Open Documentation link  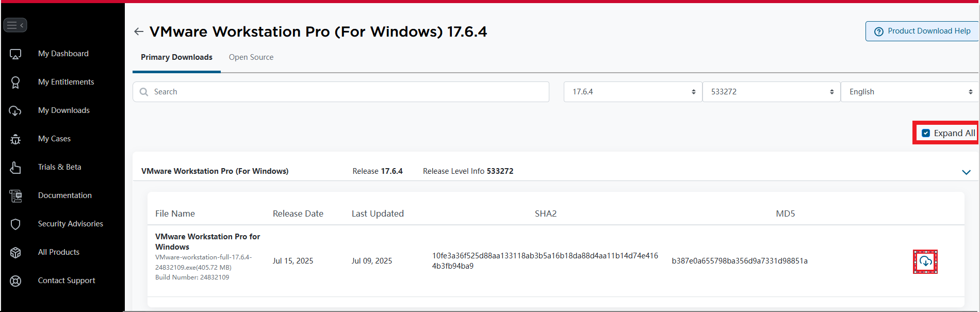click(65, 195)
